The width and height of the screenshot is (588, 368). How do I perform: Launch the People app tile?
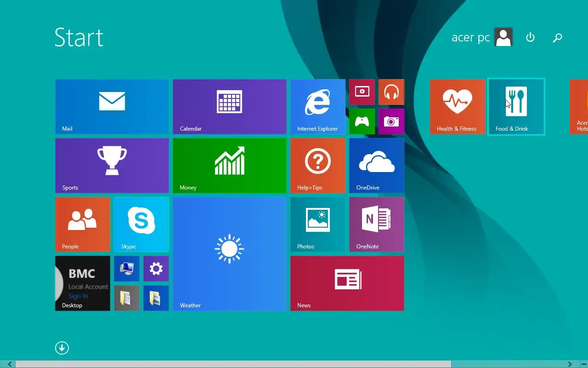tap(83, 224)
